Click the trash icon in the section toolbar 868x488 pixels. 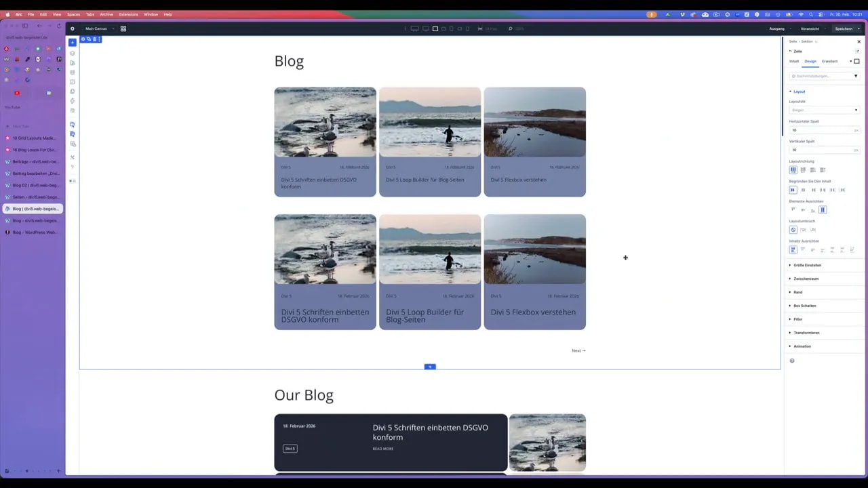pos(94,39)
